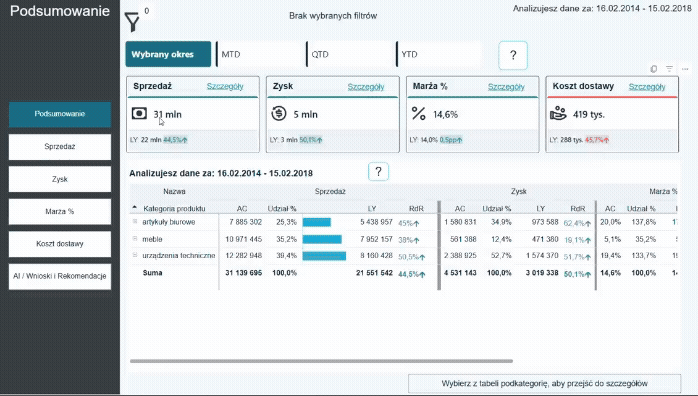698x396 pixels.
Task: Click the 2 388 925 profit cell
Action: (x=460, y=255)
